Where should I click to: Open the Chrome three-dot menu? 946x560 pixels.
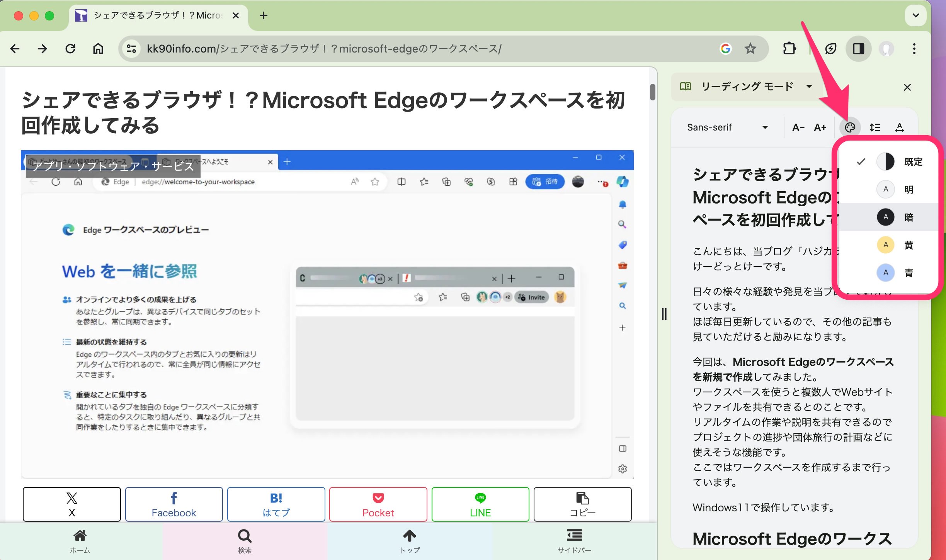(914, 49)
